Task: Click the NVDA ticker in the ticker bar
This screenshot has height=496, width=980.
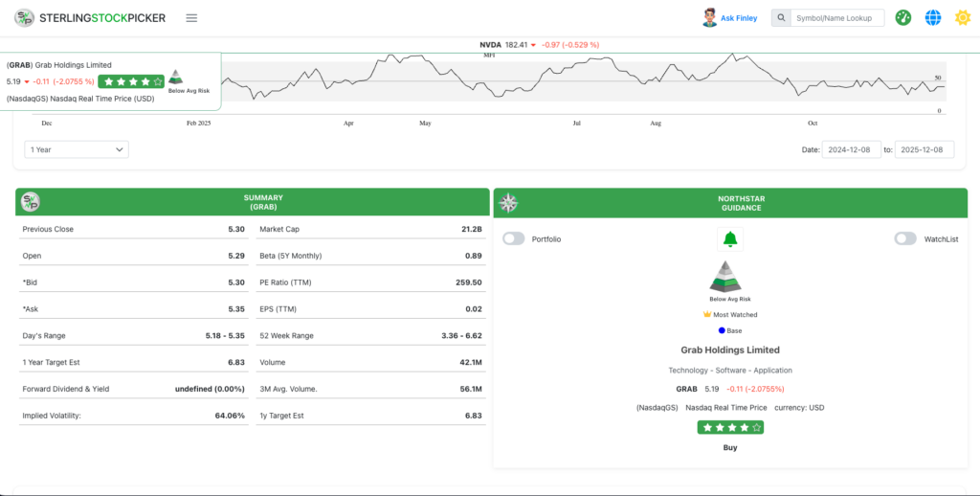Action: pyautogui.click(x=491, y=45)
